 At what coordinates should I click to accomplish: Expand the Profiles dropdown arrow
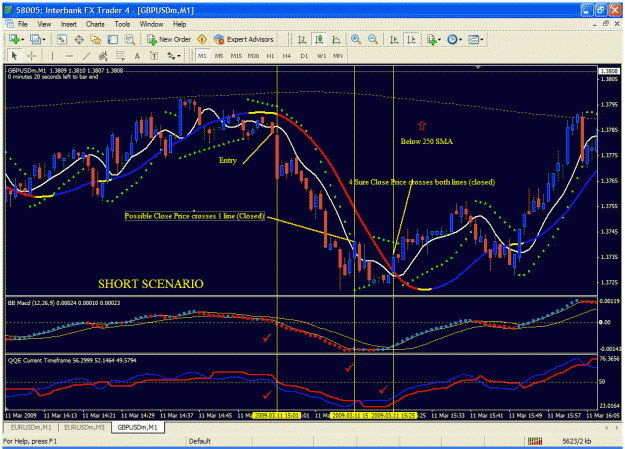coord(44,39)
